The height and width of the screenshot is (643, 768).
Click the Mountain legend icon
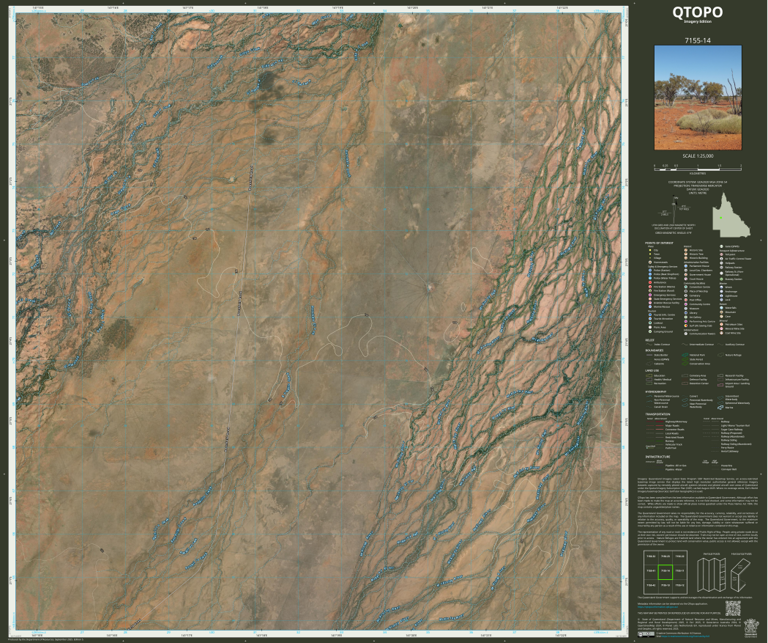point(721,312)
